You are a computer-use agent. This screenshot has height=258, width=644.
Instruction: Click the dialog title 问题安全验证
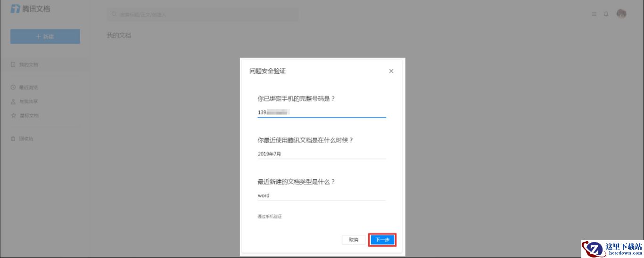(x=267, y=71)
